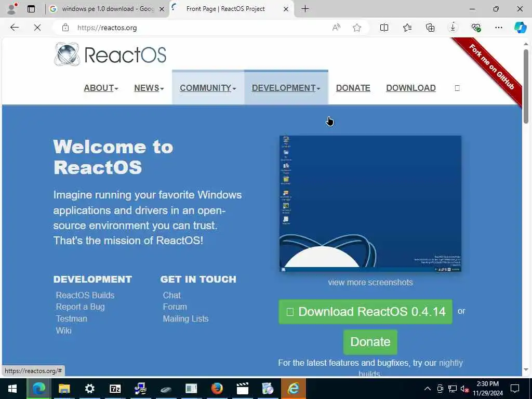The width and height of the screenshot is (532, 399).
Task: Switch to windows pe 1.0 download tab
Action: [x=108, y=9]
